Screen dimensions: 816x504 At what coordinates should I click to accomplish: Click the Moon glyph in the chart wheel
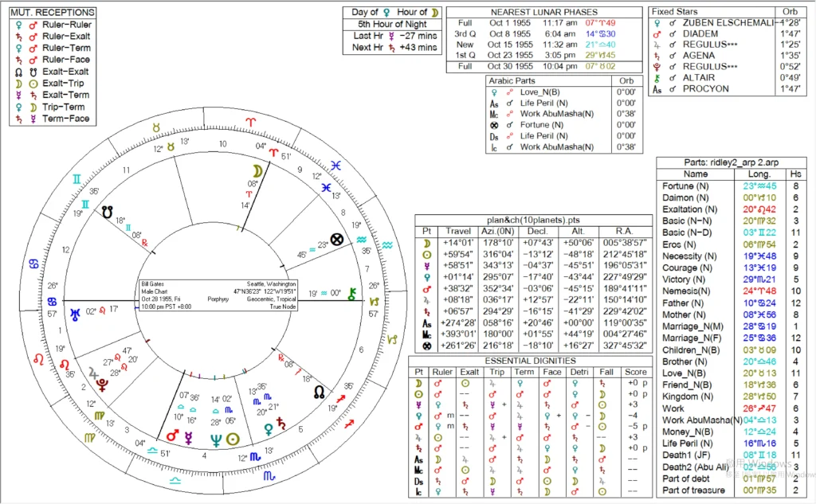click(x=257, y=170)
